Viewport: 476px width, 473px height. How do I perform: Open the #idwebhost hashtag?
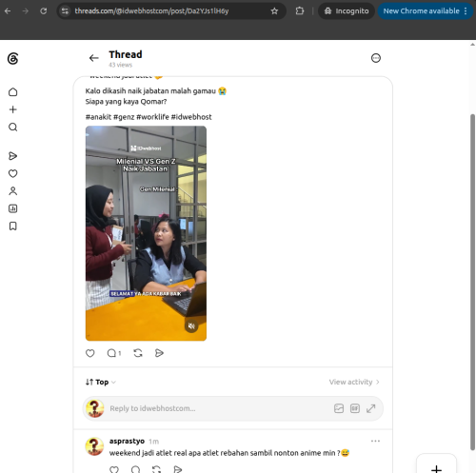191,117
